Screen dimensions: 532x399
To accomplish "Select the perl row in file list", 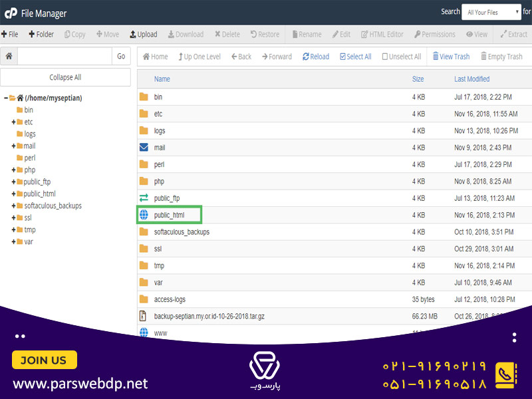I will pyautogui.click(x=334, y=164).
